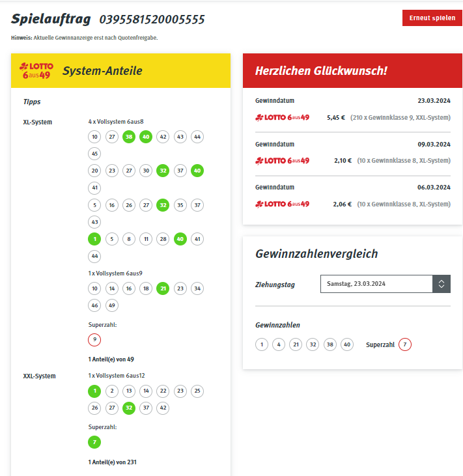Click the up-down arrow of the Ziehungstag selector
Screen dimensions: 463x476
click(x=442, y=284)
